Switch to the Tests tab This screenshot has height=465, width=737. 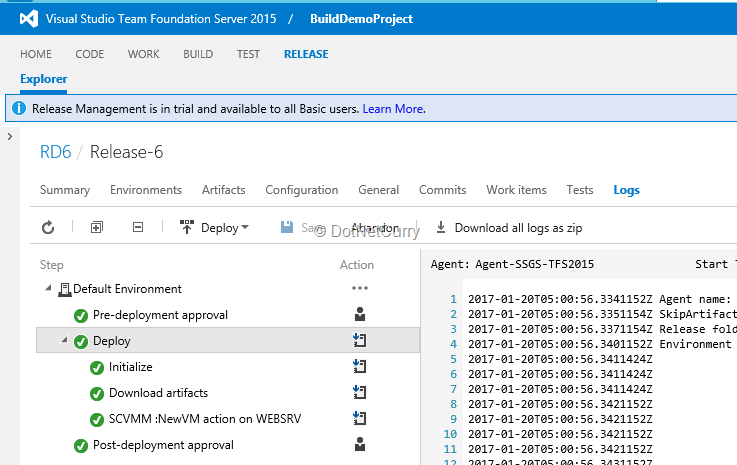[580, 190]
